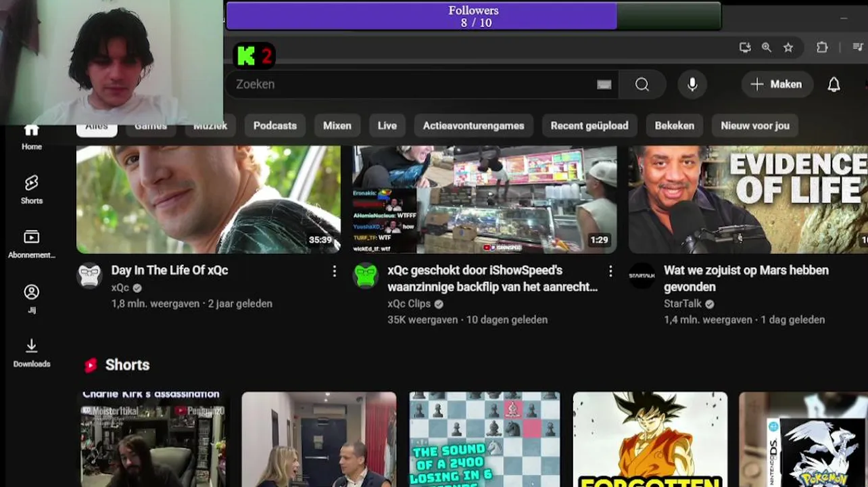Image resolution: width=868 pixels, height=487 pixels.
Task: Open Day In The Life Of xQc thumbnail
Action: point(208,200)
